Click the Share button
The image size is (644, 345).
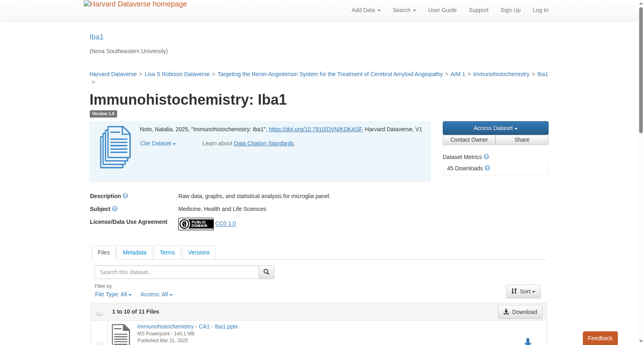(x=522, y=140)
